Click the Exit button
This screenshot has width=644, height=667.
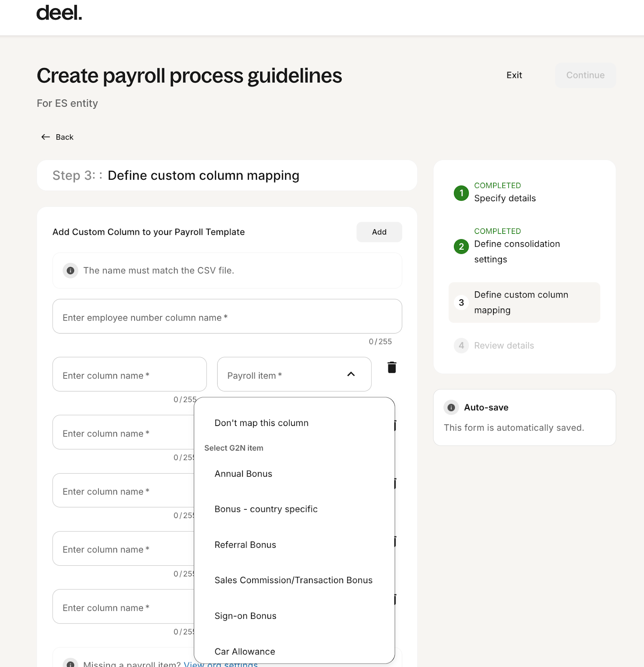point(514,75)
